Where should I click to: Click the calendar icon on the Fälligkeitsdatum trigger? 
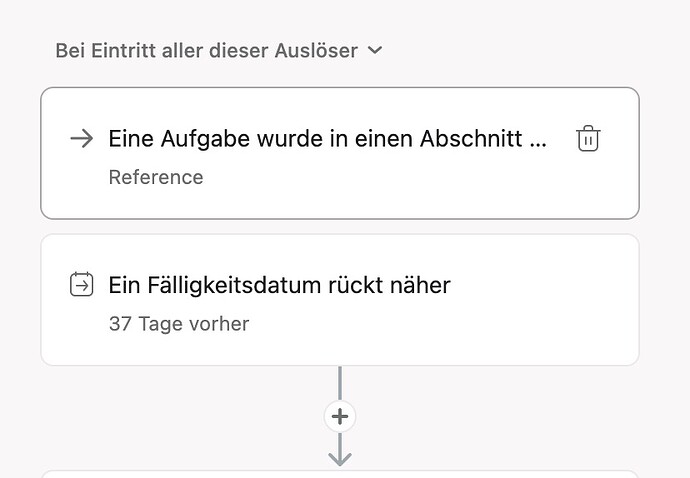[x=81, y=285]
